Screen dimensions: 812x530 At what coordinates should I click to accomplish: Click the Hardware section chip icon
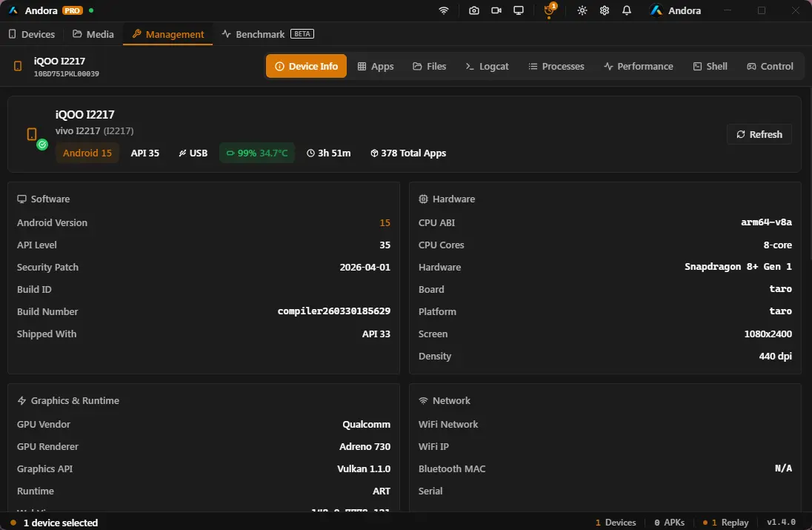point(423,199)
